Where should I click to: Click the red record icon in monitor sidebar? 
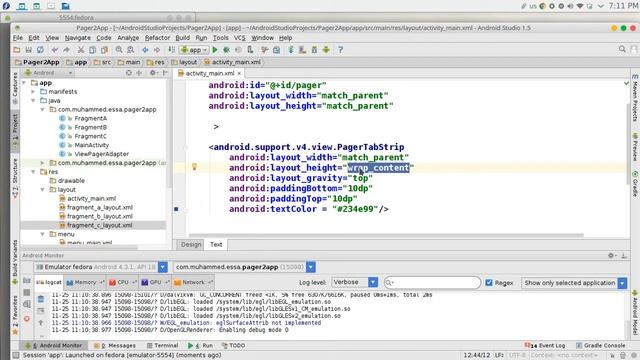[27, 318]
